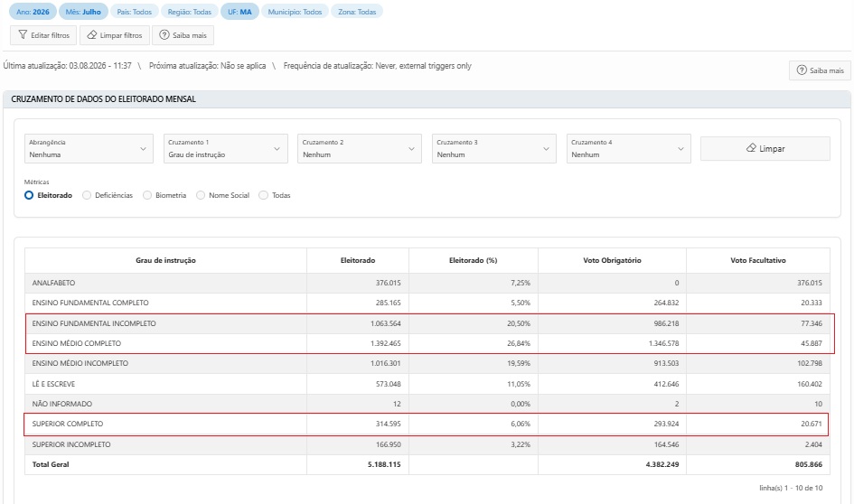
Task: Choose the Biometria metric radio button
Action: coord(147,195)
